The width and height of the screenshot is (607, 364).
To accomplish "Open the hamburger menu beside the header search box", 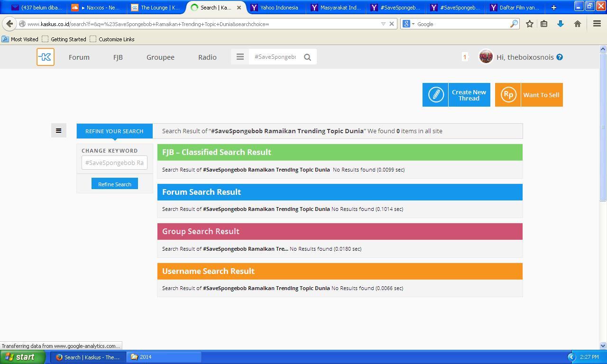I will (x=240, y=57).
